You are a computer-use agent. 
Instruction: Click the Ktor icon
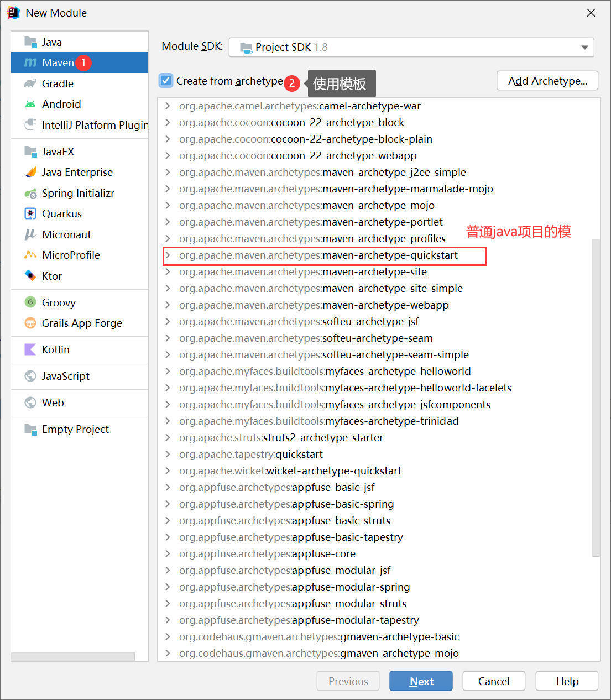[30, 276]
